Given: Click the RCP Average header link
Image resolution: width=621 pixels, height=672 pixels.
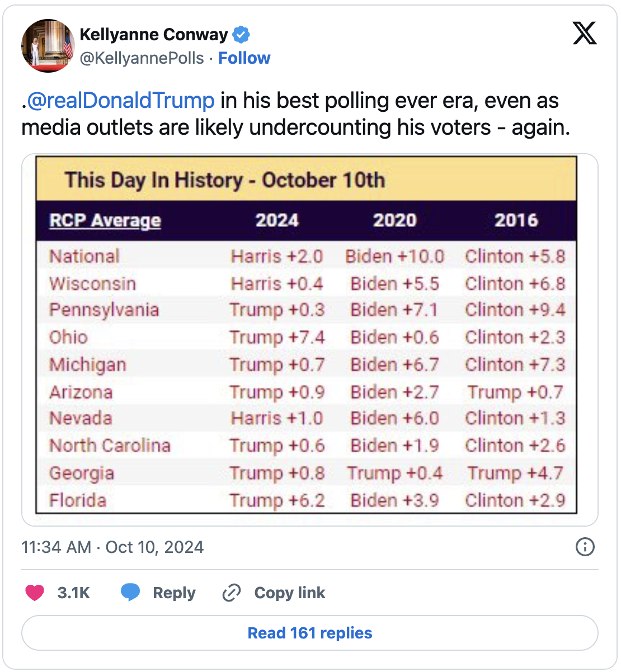Looking at the screenshot, I should coord(105,220).
